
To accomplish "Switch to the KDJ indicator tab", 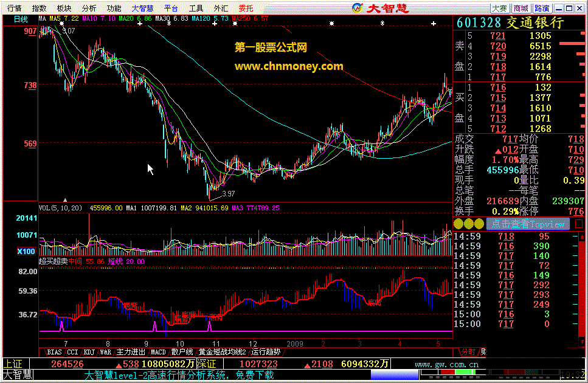I will pos(89,352).
